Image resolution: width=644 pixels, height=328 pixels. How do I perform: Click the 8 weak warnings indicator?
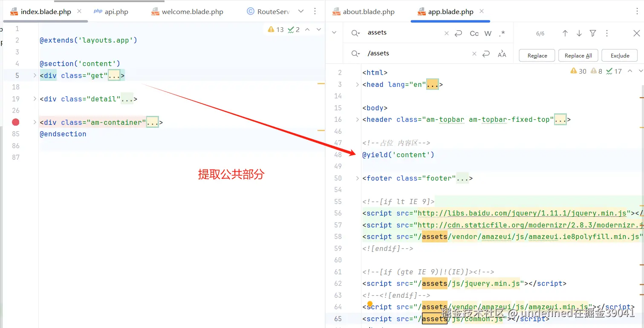pos(596,71)
